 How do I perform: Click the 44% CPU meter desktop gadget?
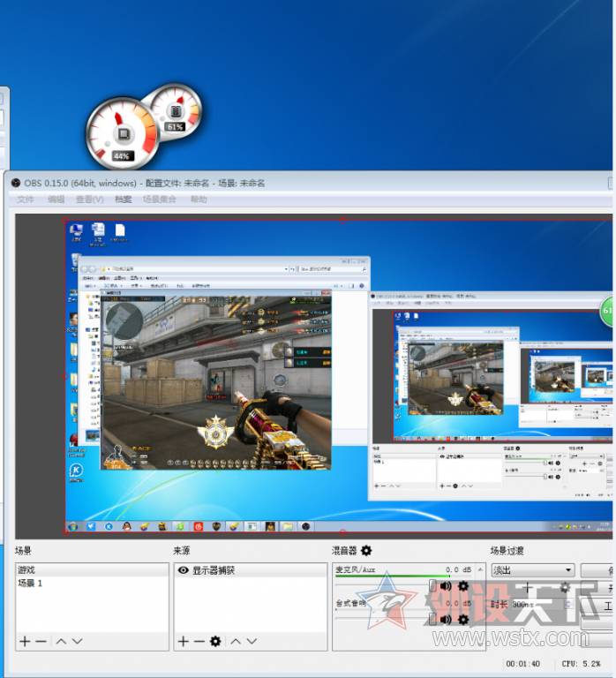(x=123, y=133)
